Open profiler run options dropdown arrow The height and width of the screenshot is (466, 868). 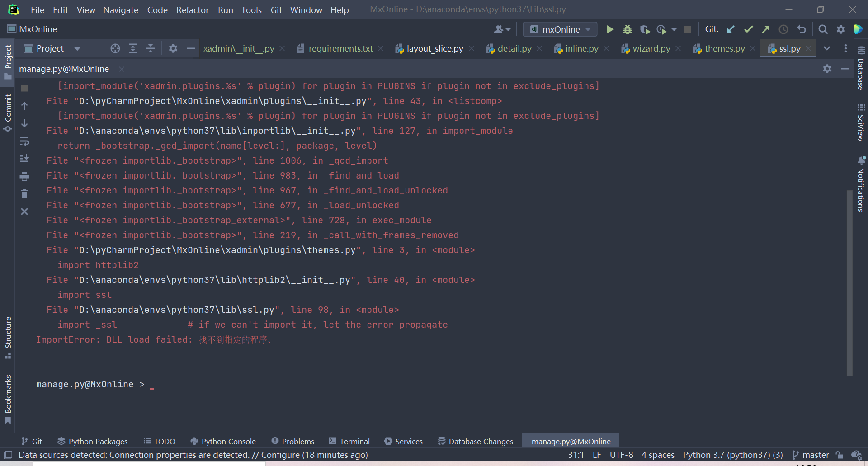pos(674,29)
